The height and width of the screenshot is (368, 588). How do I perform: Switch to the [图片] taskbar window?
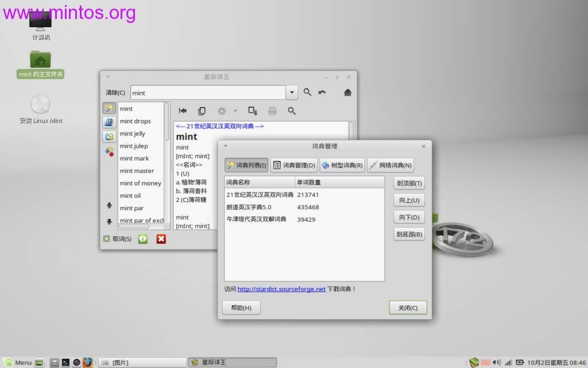click(142, 362)
